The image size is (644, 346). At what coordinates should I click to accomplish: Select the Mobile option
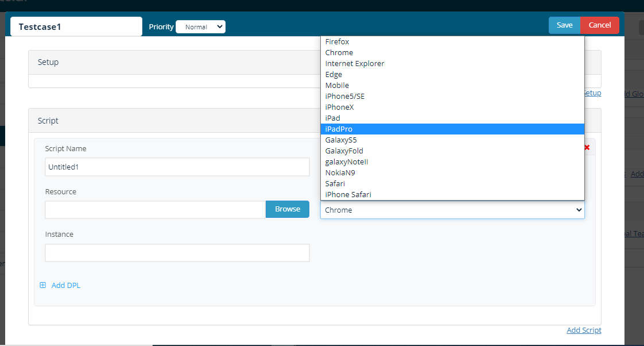point(452,85)
